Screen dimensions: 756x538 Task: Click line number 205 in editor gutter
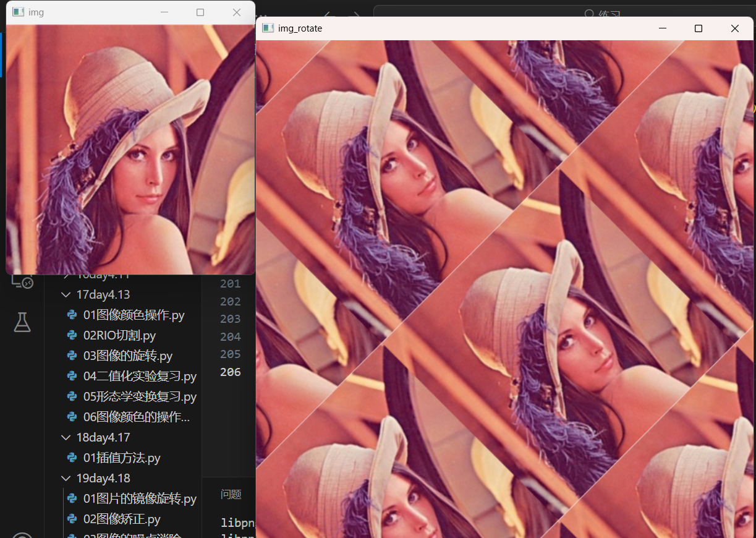[231, 354]
